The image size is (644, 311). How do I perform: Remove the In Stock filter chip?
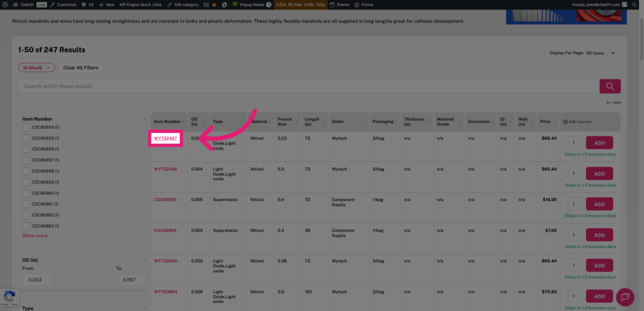(x=48, y=68)
